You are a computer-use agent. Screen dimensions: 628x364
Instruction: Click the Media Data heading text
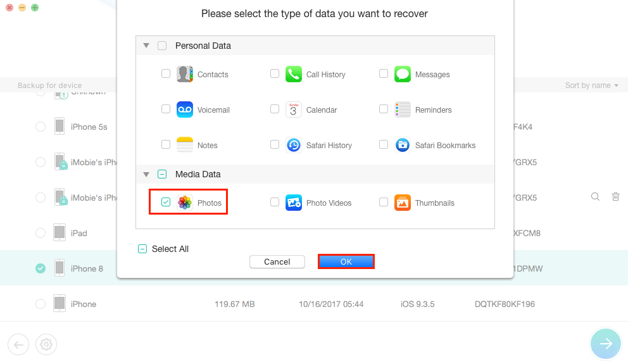(x=198, y=174)
